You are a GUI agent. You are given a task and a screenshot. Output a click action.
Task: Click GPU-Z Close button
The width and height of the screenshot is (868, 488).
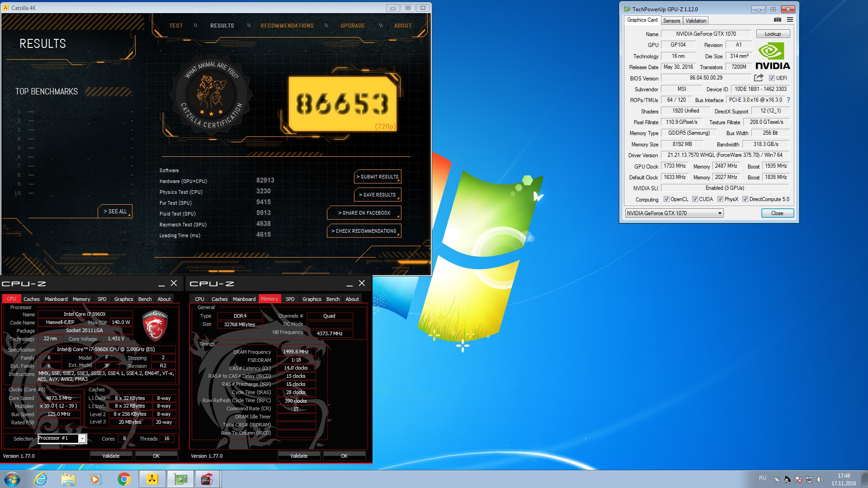coord(777,213)
